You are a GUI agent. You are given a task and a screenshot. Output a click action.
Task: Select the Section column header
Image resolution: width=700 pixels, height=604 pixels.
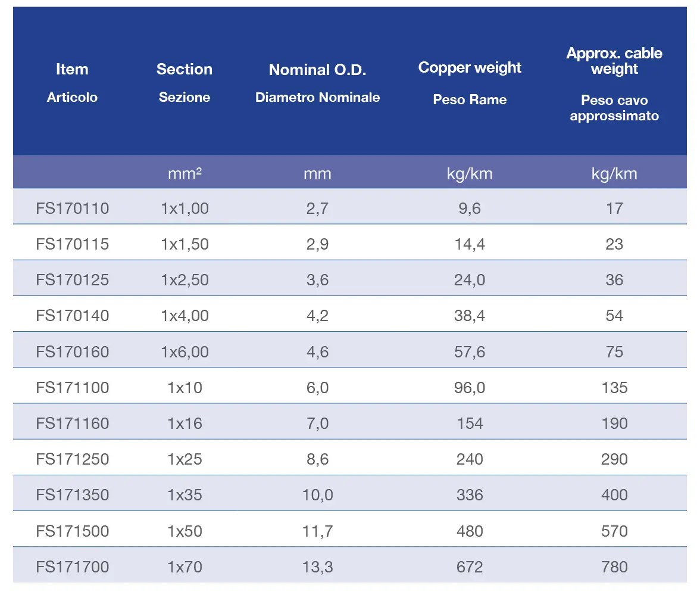click(x=185, y=69)
